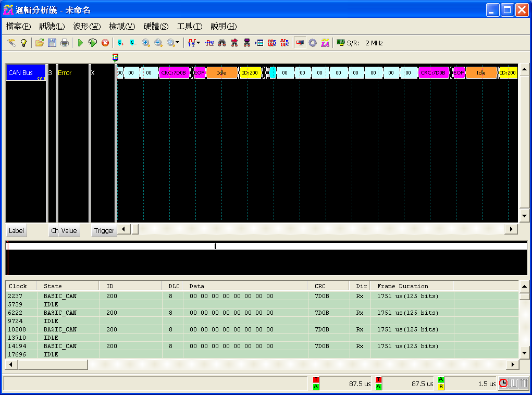Click the packet list horizontal scrollbar thumb
This screenshot has width=532, height=395.
(53, 365)
